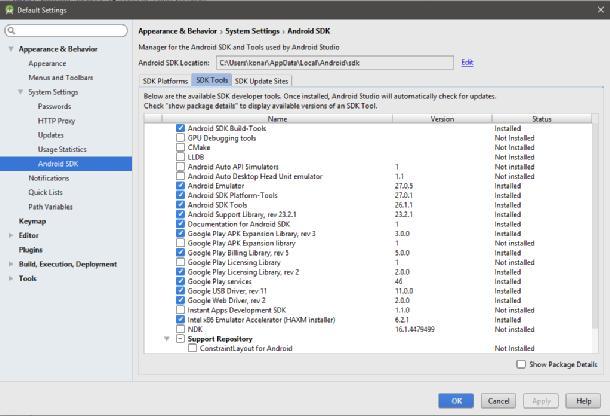This screenshot has height=416, width=610.
Task: Click Google Play Billing Library, rev 5
Action: click(x=238, y=253)
